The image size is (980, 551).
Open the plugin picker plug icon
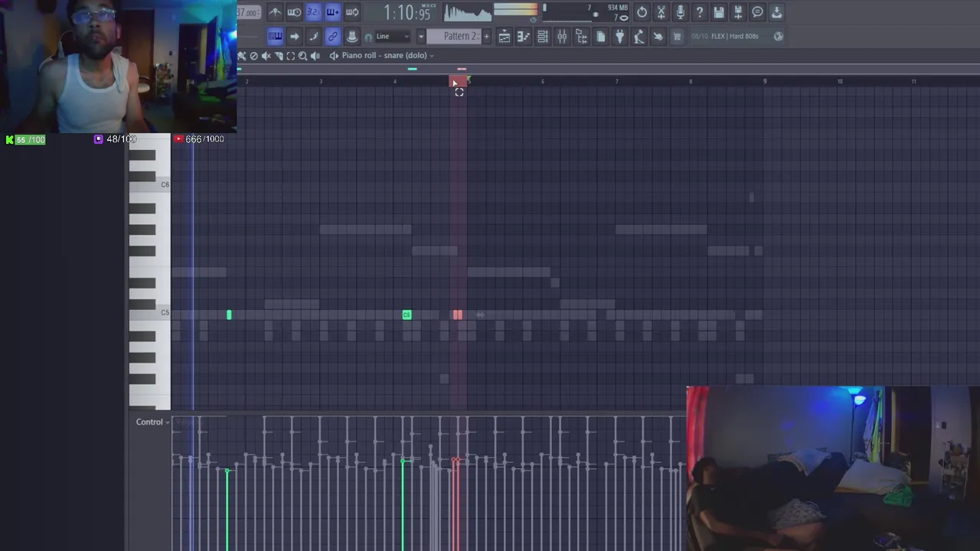pyautogui.click(x=619, y=36)
